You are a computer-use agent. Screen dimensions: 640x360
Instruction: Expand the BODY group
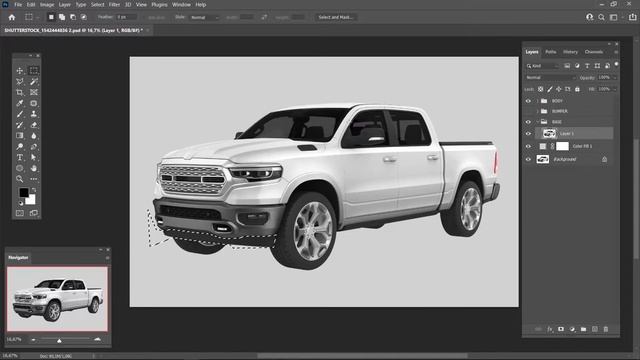(x=538, y=101)
